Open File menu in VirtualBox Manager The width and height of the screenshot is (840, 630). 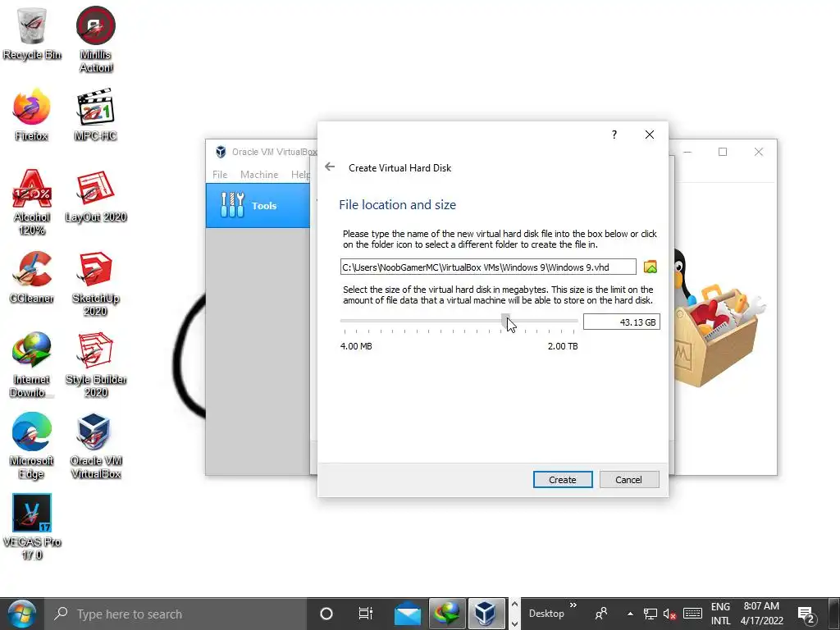(x=220, y=175)
